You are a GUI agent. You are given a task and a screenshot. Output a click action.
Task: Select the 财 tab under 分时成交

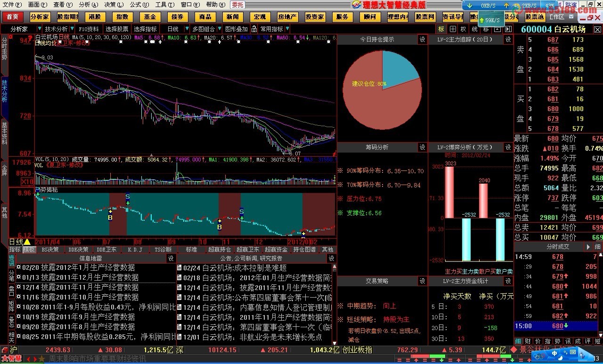(527, 341)
